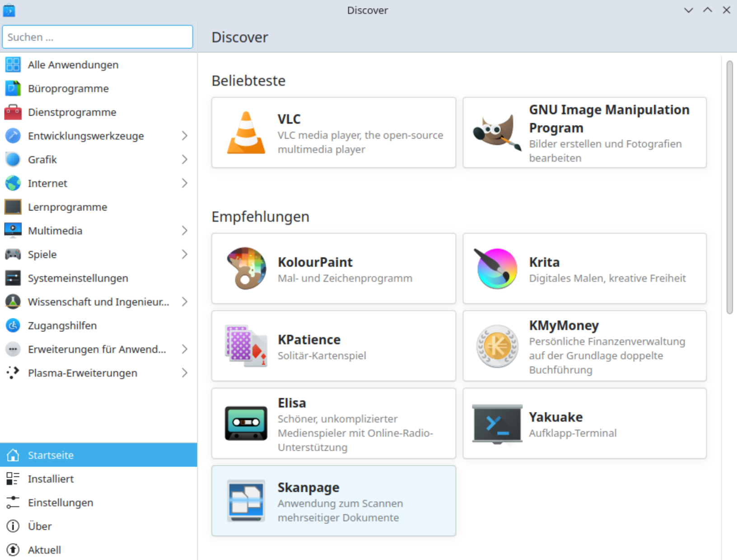Open GNU Image Manipulation Program details
The width and height of the screenshot is (737, 560).
584,132
